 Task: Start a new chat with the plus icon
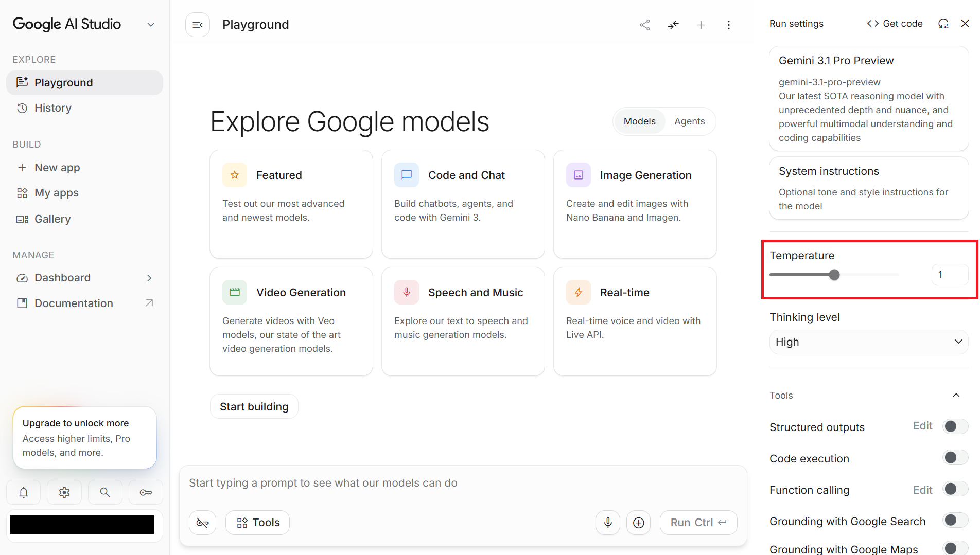click(701, 25)
